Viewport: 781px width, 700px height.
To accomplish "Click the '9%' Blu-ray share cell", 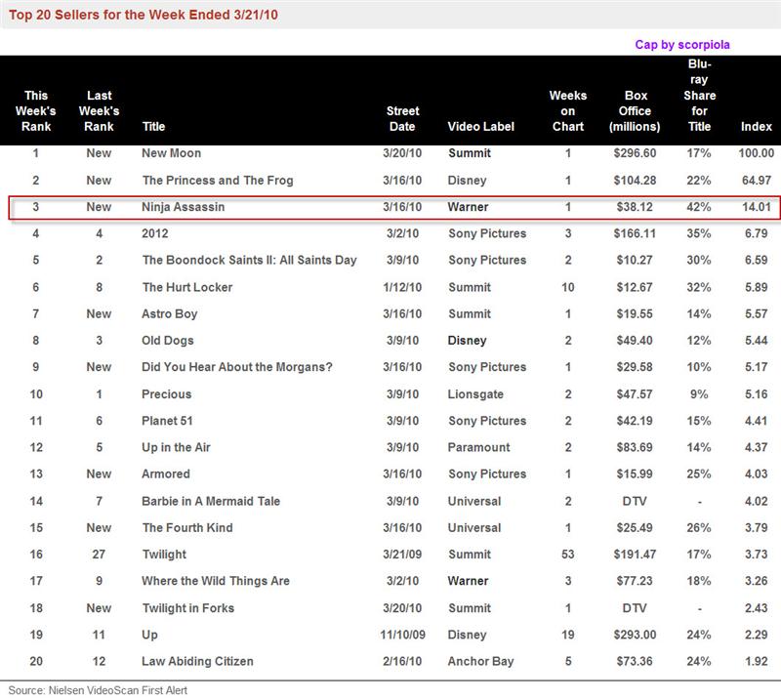I will click(x=699, y=394).
